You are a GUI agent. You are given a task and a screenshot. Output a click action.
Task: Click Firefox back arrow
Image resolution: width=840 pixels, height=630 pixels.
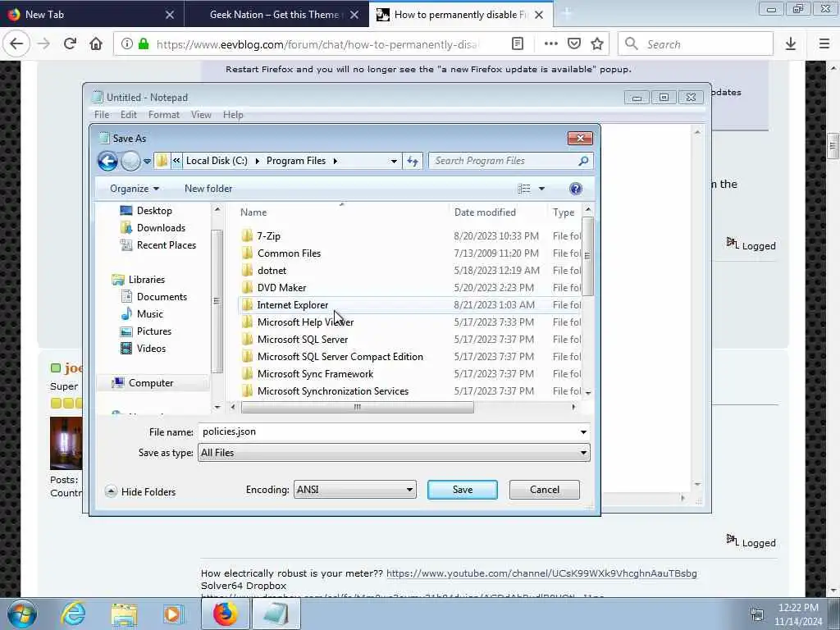pos(16,44)
